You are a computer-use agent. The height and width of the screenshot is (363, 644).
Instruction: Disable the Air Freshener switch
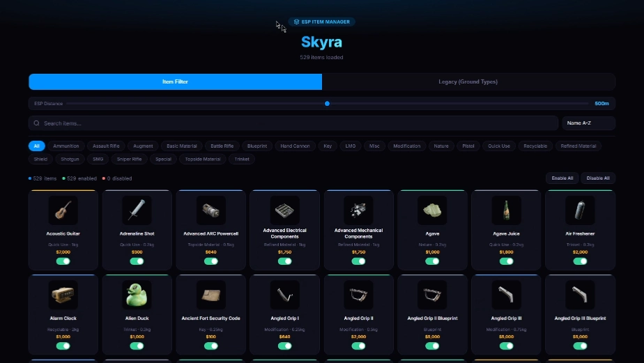580,261
